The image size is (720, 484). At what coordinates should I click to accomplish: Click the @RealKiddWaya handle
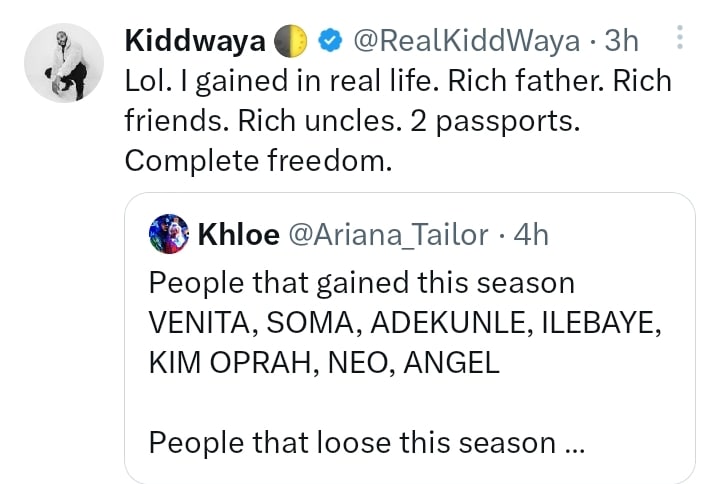[464, 41]
